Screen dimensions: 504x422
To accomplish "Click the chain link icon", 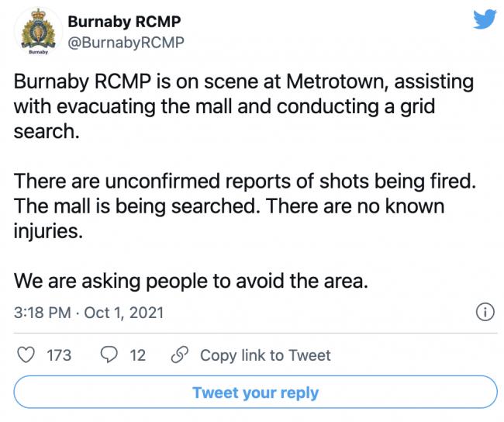I will (x=180, y=355).
